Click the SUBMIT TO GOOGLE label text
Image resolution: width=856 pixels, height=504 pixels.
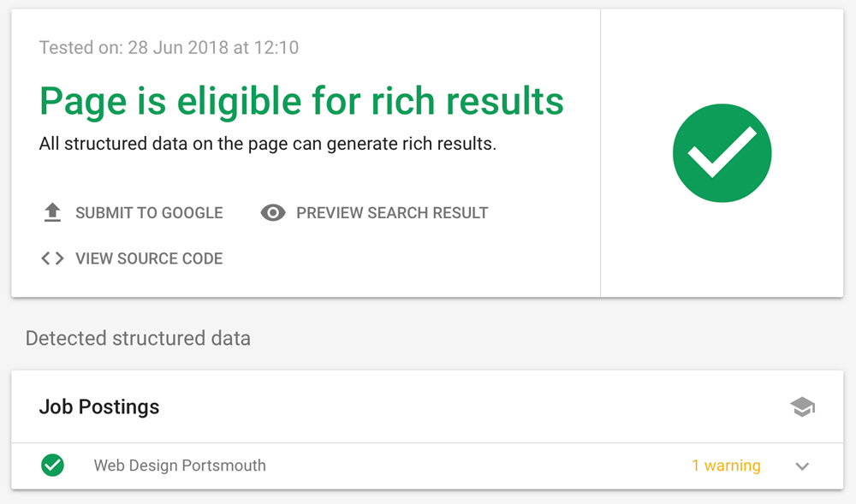click(149, 213)
